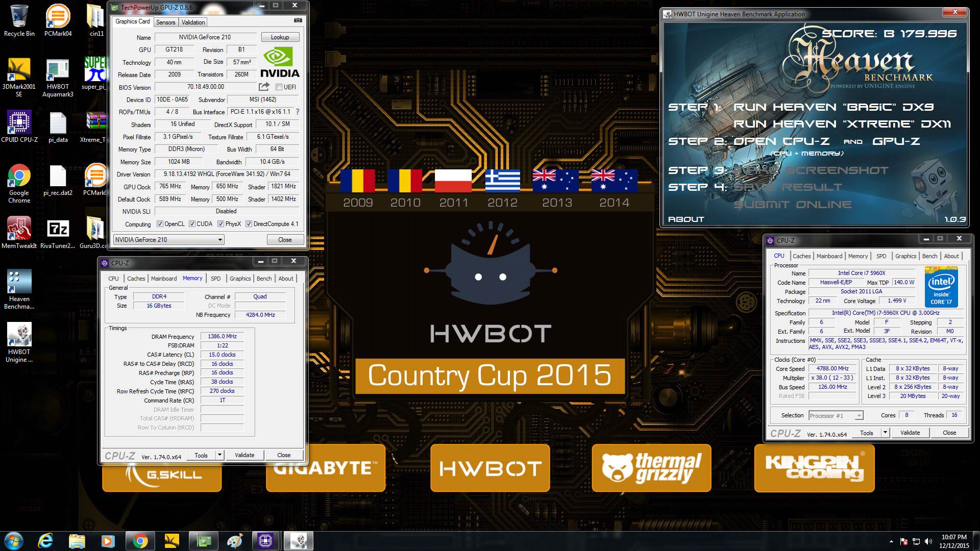This screenshot has height=551, width=980.
Task: Click the Core Speed 4788.00 MHz field
Action: 832,369
